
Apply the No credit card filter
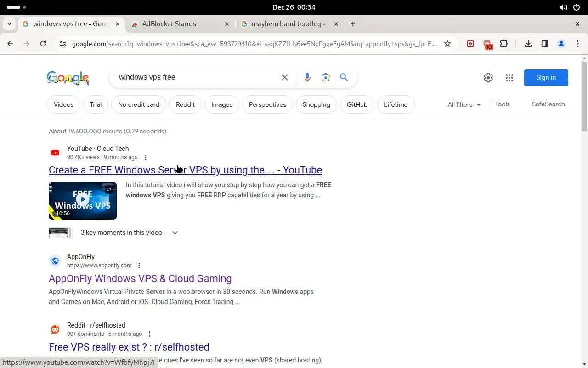(139, 104)
